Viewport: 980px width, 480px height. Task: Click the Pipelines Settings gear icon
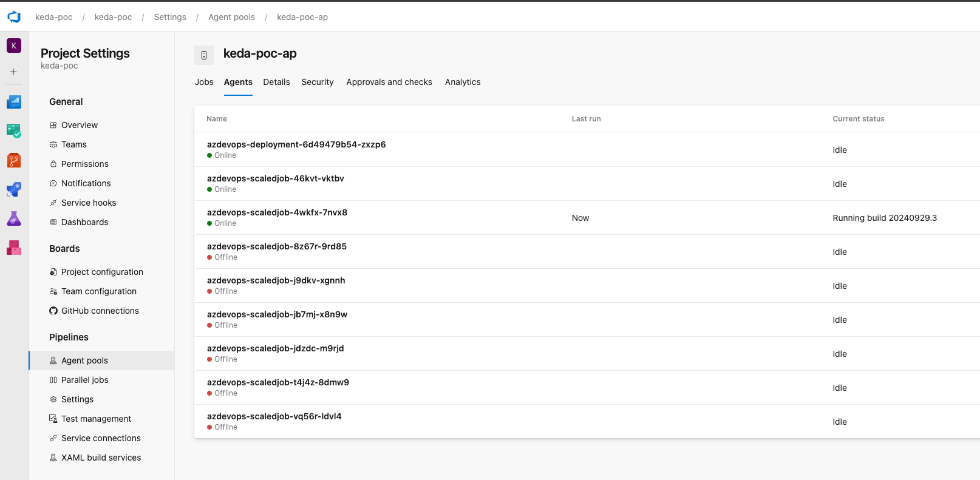click(53, 399)
